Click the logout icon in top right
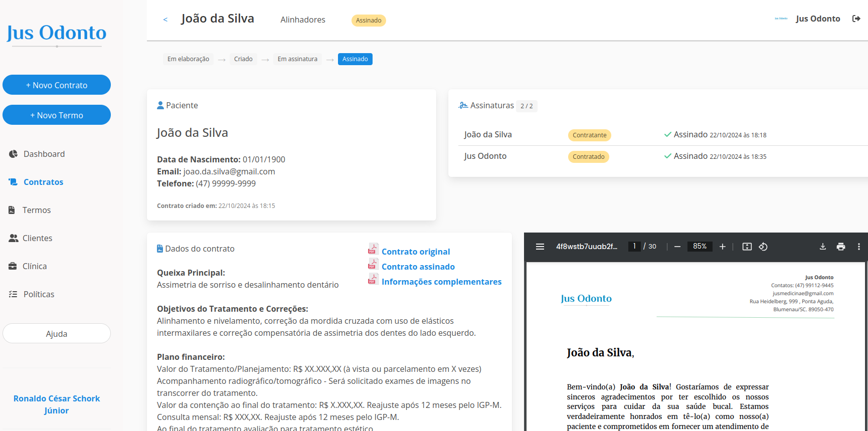This screenshot has height=431, width=868. click(x=856, y=19)
